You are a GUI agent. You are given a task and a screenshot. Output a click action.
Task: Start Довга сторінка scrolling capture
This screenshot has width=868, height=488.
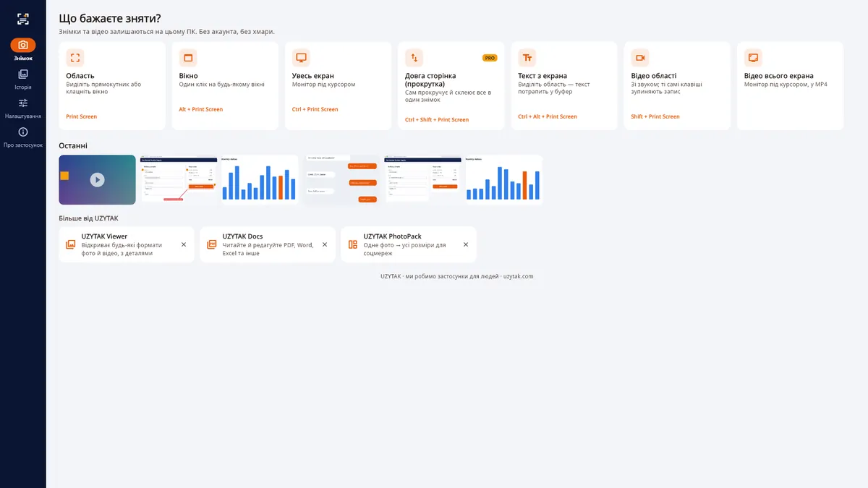click(414, 58)
